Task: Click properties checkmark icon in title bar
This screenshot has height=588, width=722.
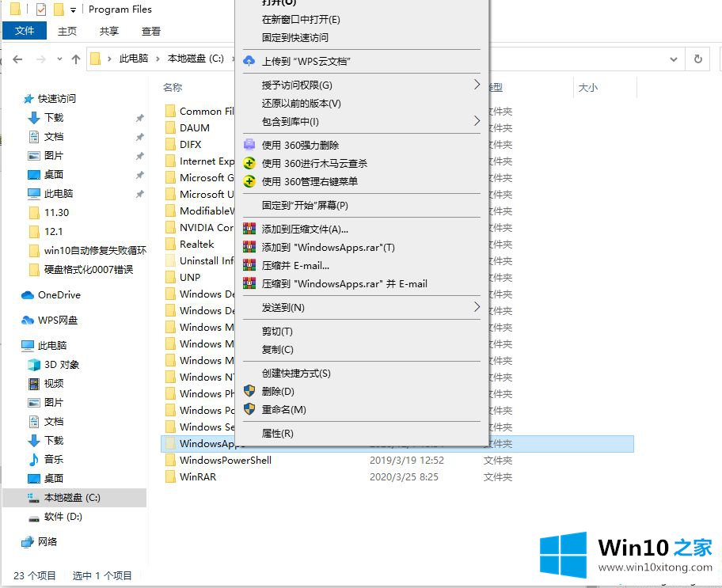Action: [x=41, y=9]
